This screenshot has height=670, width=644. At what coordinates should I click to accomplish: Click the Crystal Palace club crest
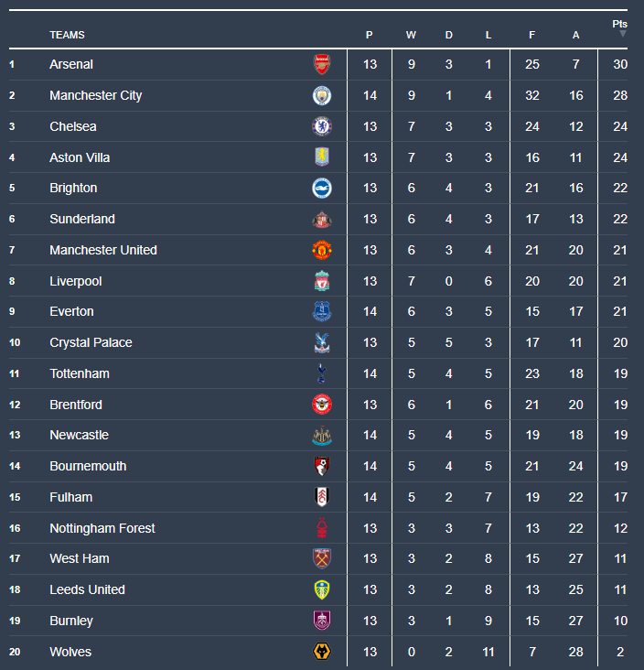(321, 343)
